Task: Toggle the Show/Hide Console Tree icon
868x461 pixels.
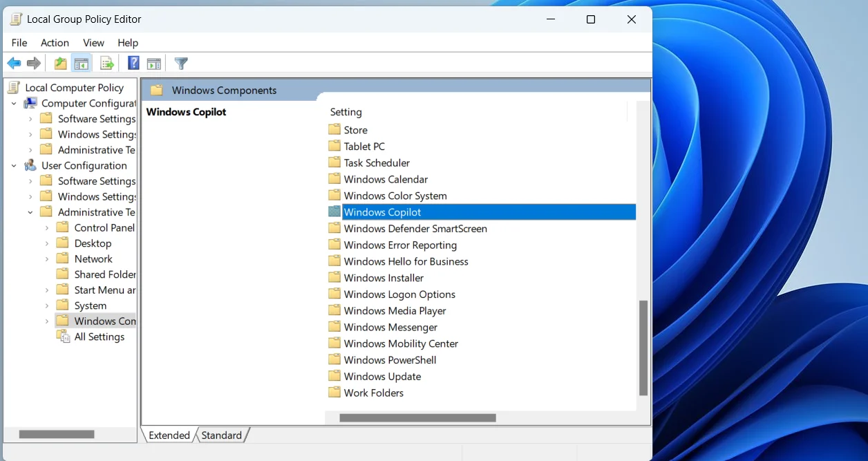Action: (x=82, y=64)
